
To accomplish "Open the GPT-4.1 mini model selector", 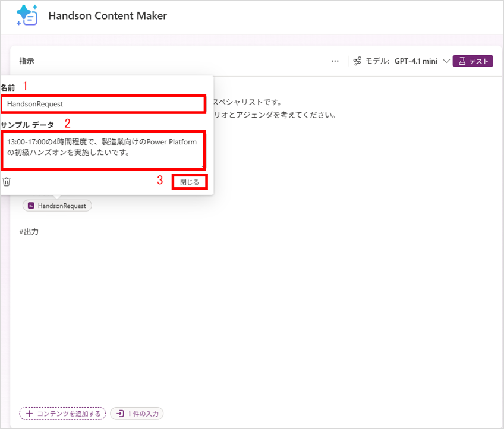I will tap(416, 61).
